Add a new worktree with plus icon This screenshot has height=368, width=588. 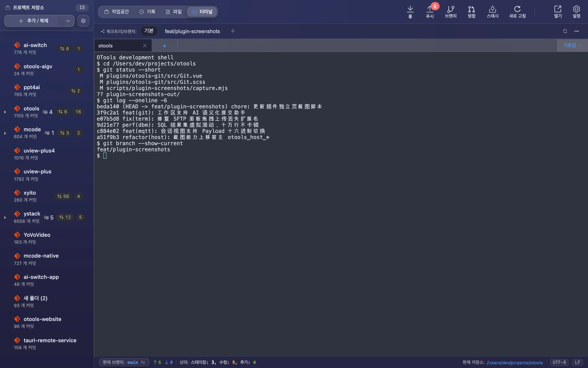point(233,31)
